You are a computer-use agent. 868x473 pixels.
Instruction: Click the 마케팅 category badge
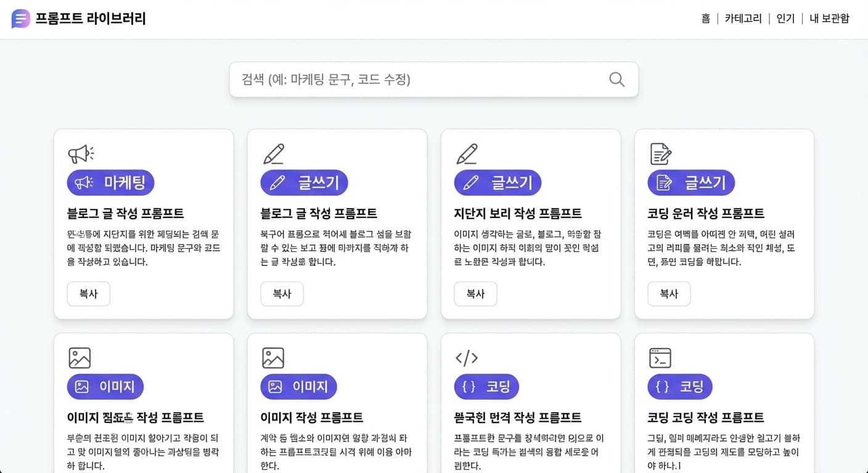click(x=110, y=182)
